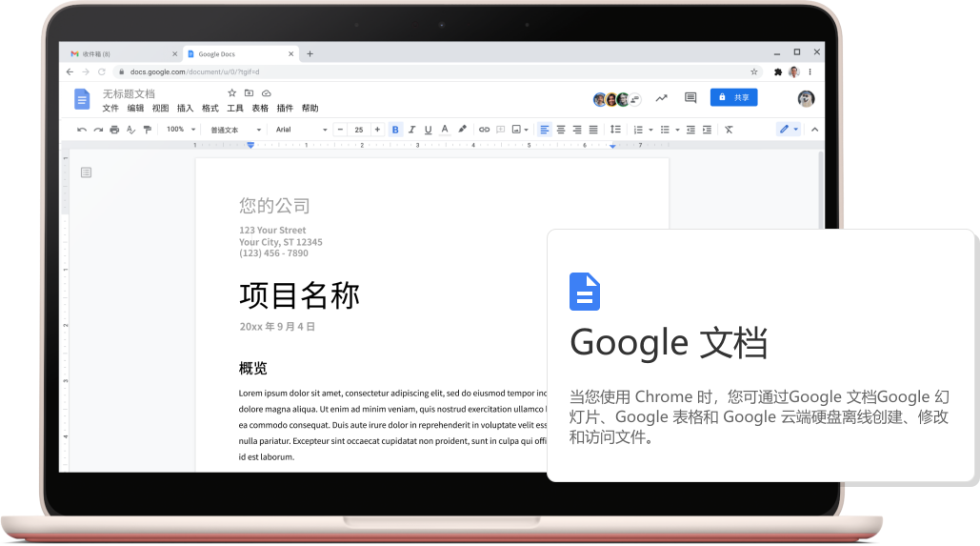The width and height of the screenshot is (980, 546).
Task: Increase font size with plus
Action: [377, 130]
